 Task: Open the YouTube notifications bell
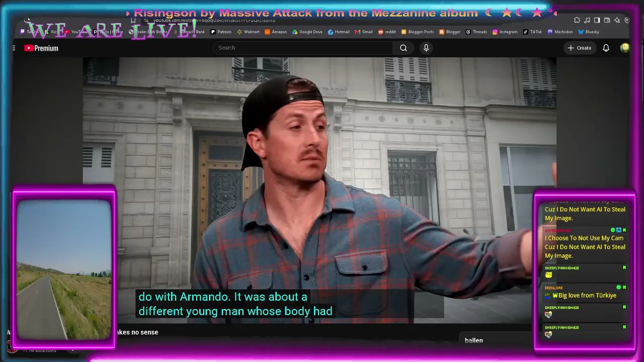pyautogui.click(x=606, y=48)
